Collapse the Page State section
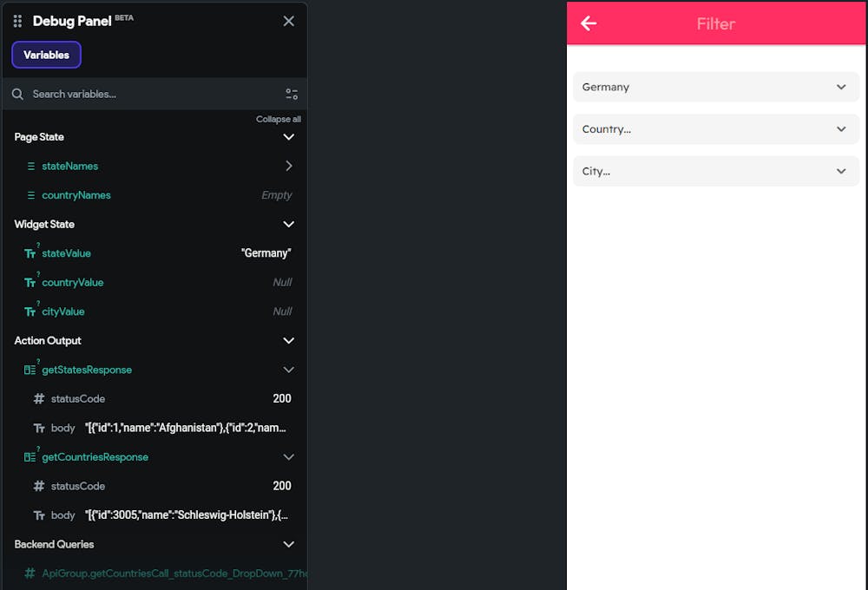The image size is (868, 590). pyautogui.click(x=288, y=137)
